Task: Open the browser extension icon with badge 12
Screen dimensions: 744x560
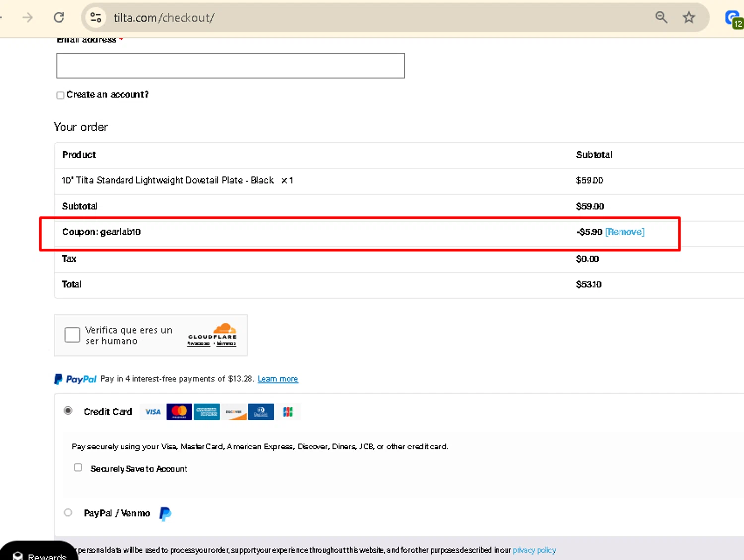Action: point(734,19)
